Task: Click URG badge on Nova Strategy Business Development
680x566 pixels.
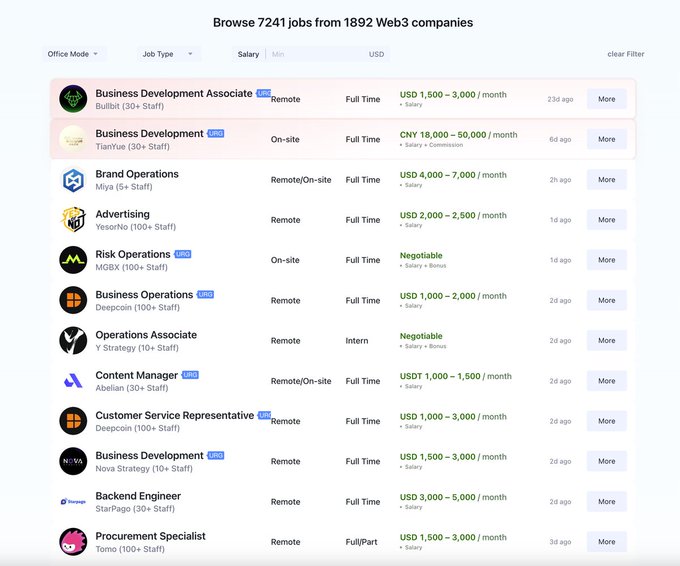Action: pos(216,455)
